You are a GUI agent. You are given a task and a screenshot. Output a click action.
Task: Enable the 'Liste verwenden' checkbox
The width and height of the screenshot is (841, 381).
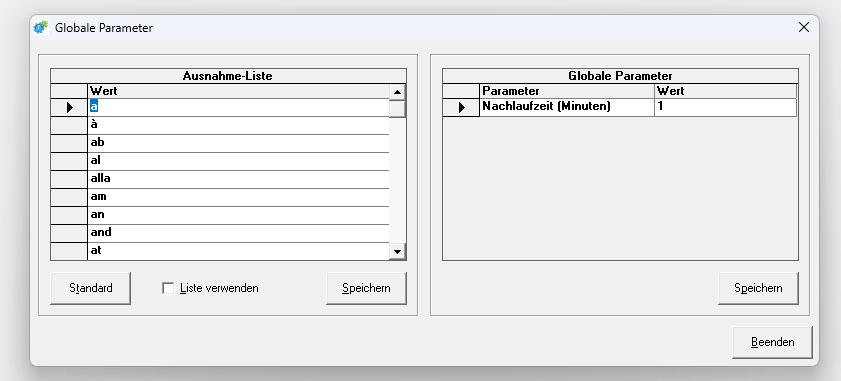(168, 288)
